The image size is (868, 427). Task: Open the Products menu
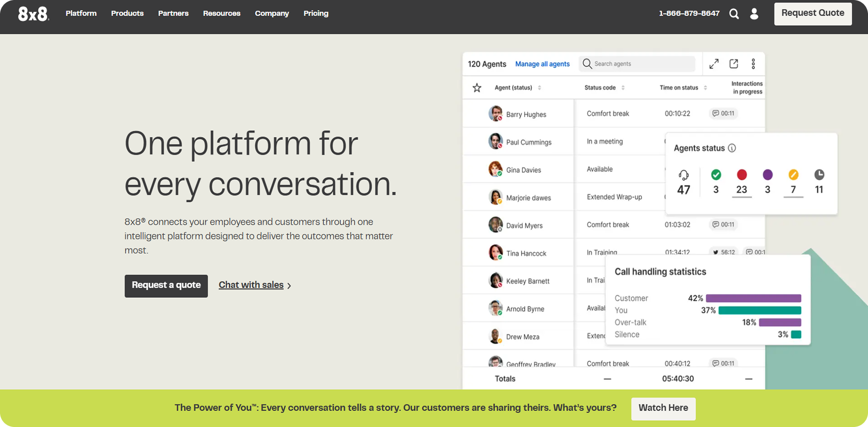point(127,14)
